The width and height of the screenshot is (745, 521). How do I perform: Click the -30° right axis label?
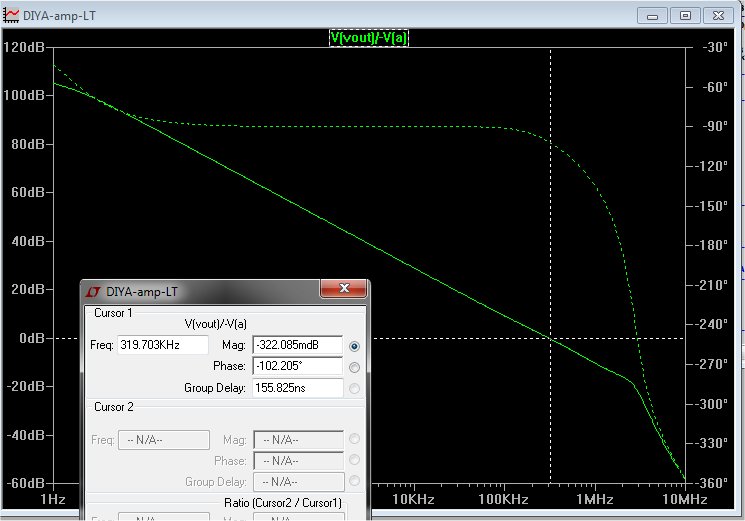pos(715,47)
